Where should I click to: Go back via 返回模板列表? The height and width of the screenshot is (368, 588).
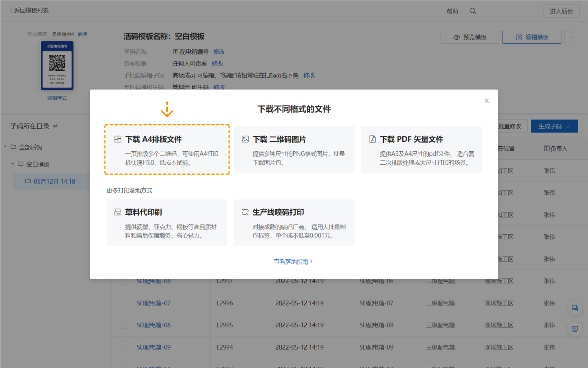[x=29, y=10]
